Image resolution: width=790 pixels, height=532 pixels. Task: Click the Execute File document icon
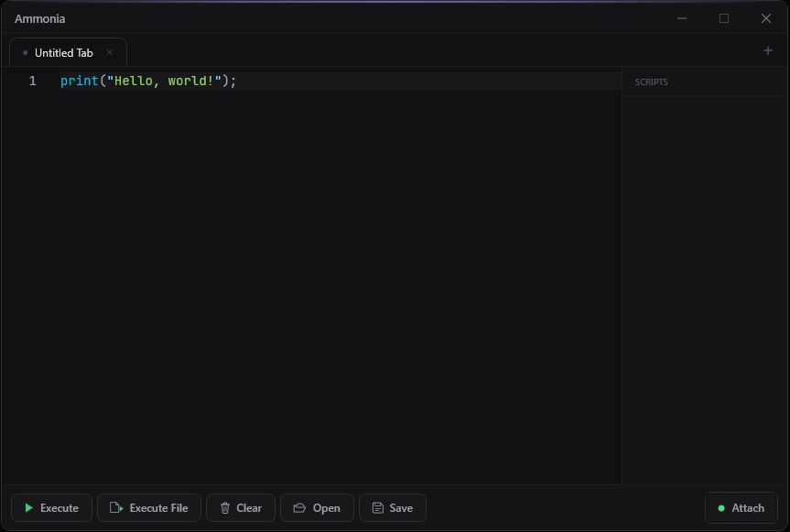(x=116, y=508)
